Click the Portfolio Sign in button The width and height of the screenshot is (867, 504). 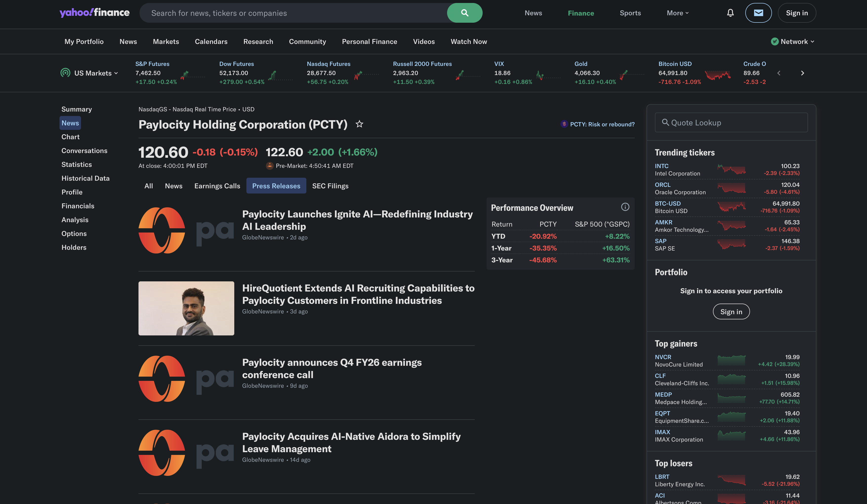pyautogui.click(x=731, y=311)
